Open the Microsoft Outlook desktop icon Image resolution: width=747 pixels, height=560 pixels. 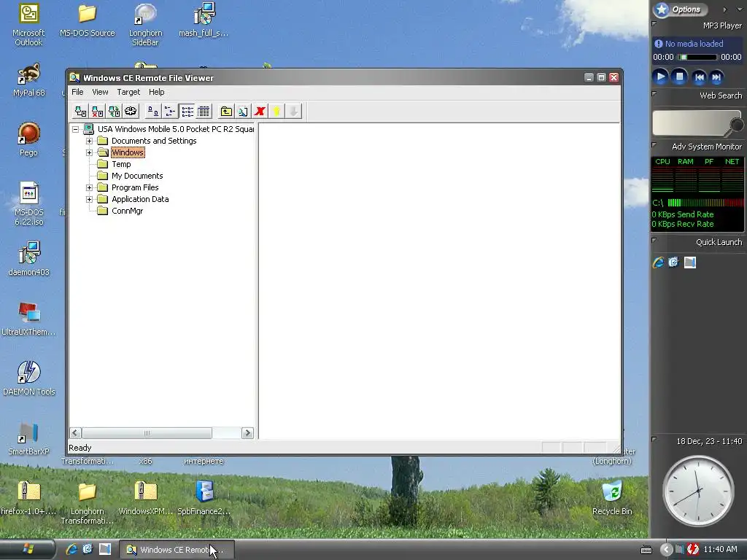(28, 25)
